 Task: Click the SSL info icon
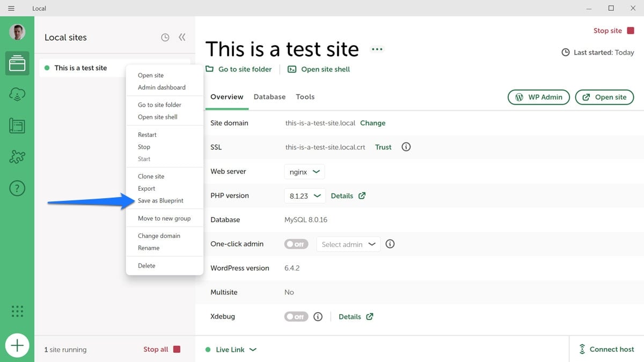pyautogui.click(x=406, y=147)
